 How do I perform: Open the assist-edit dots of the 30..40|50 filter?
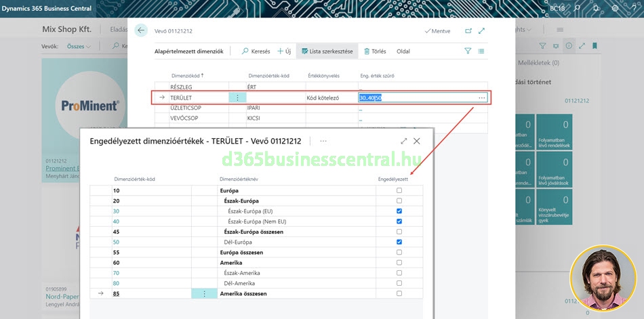(x=482, y=98)
